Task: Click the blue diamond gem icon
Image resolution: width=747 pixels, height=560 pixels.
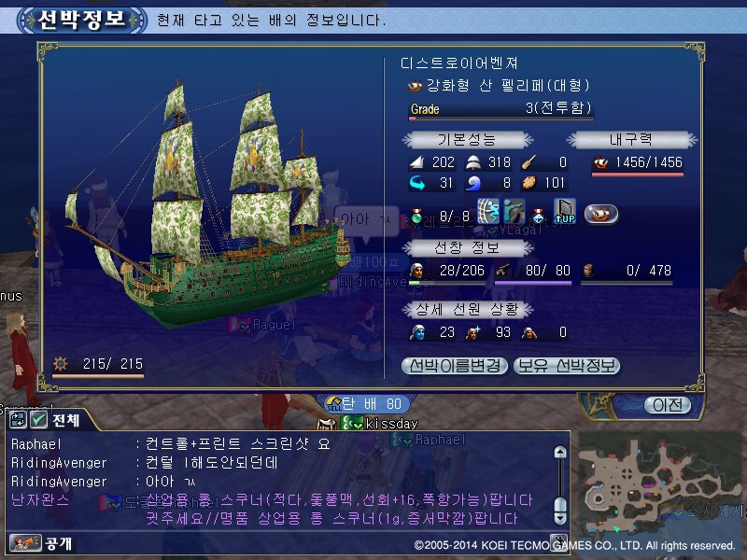Action: (539, 216)
